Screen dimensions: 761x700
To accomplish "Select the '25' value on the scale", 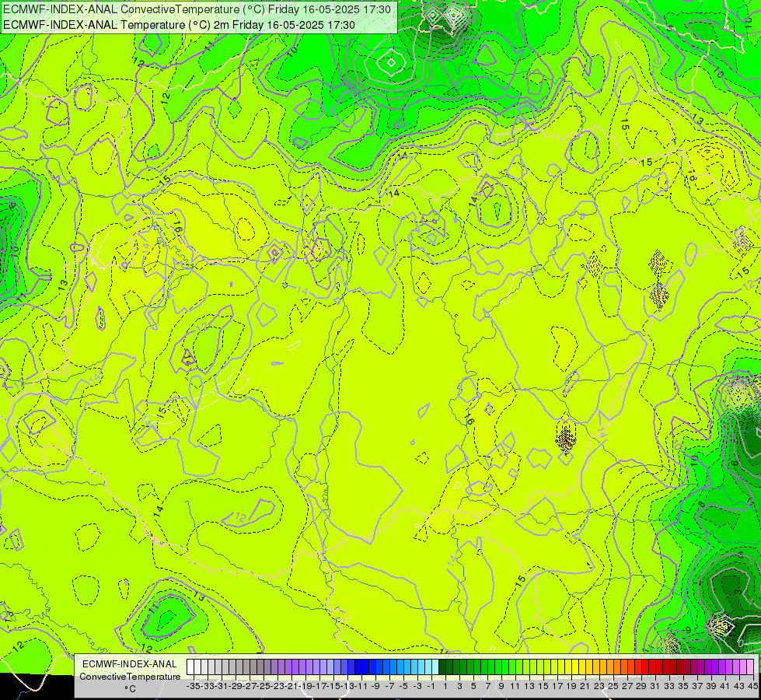I will coord(613,686).
